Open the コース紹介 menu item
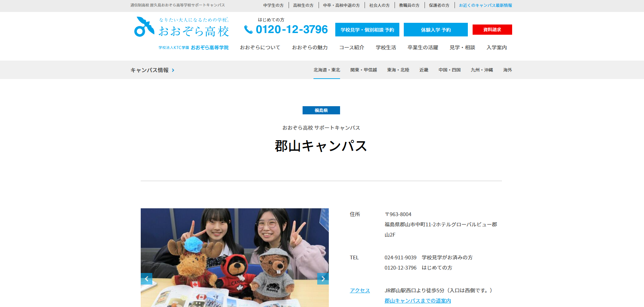 [352, 48]
